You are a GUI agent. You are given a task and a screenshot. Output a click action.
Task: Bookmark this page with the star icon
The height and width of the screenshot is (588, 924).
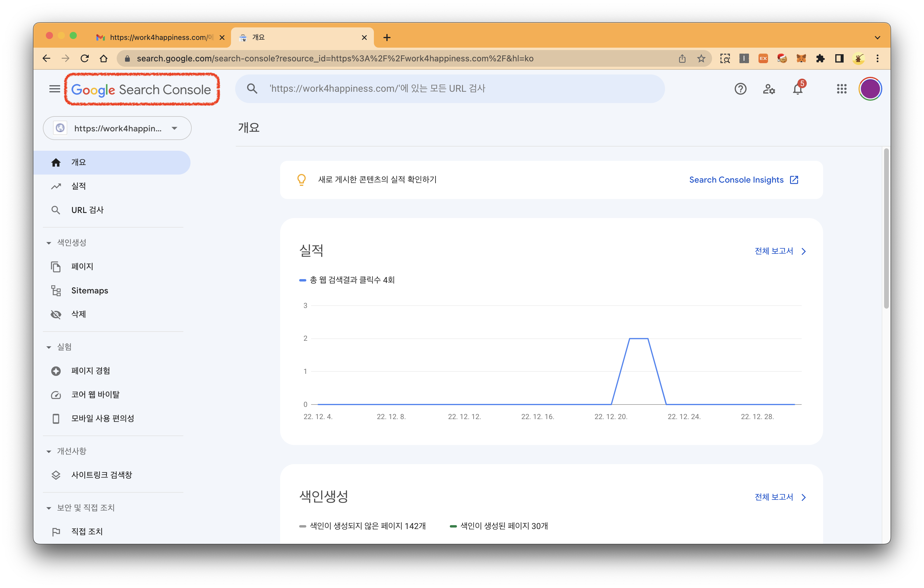coord(701,58)
